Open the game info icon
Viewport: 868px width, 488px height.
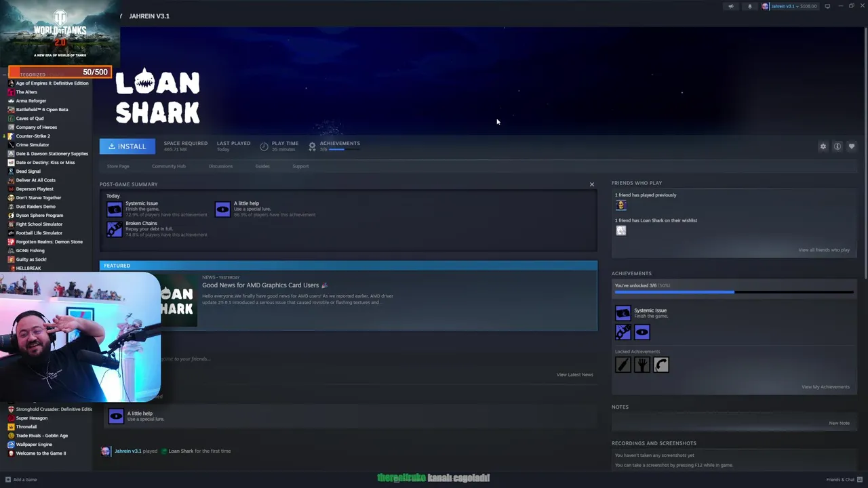click(x=837, y=146)
